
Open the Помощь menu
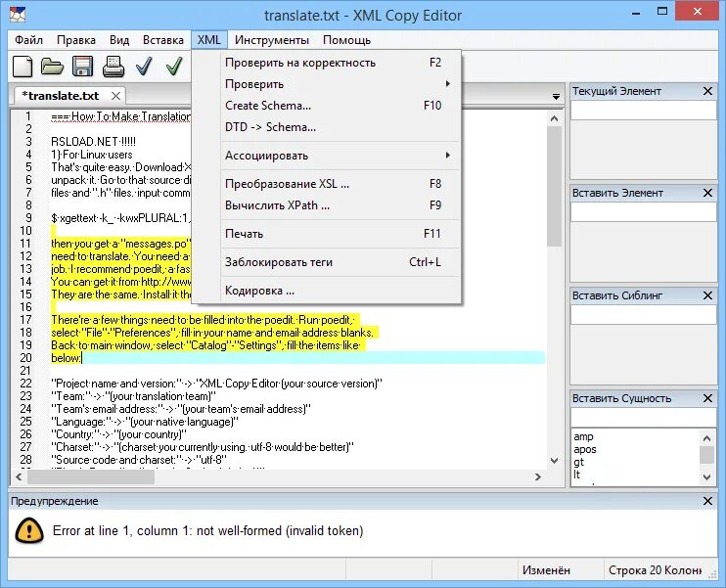346,40
